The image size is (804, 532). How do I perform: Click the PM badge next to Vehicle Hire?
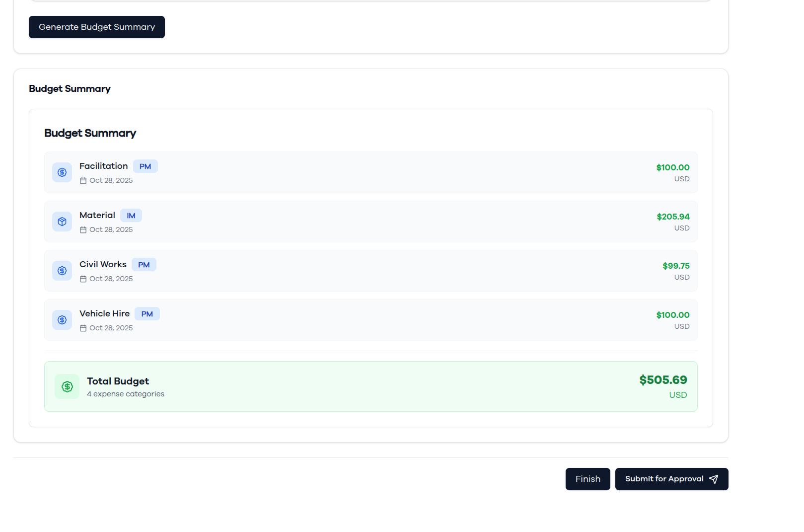click(147, 314)
